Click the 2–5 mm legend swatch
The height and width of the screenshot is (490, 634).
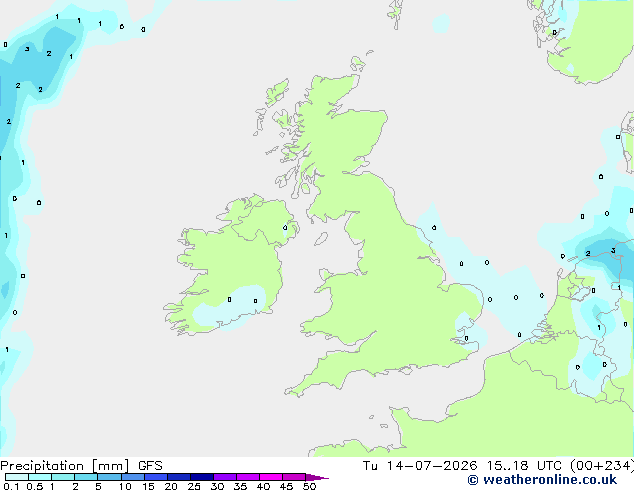pos(86,477)
